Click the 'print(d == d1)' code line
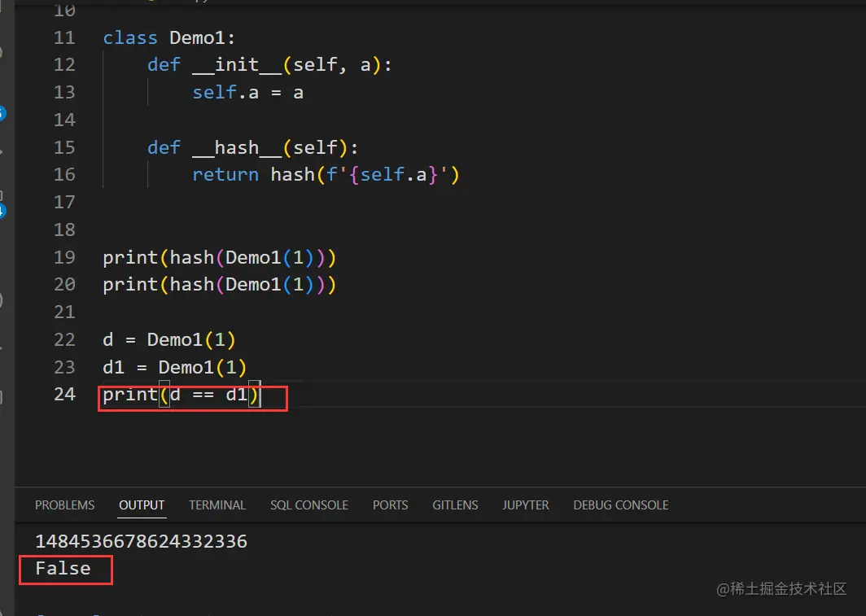 [x=181, y=394]
